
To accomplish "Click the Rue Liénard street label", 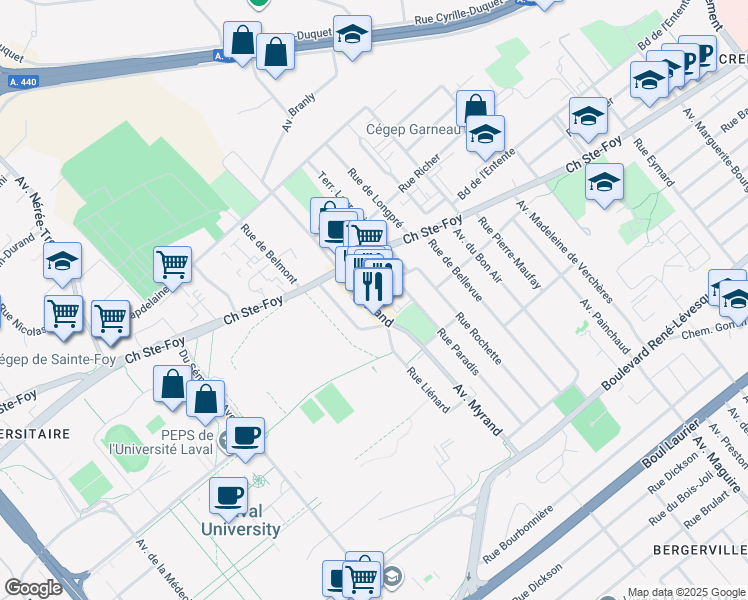I will (428, 389).
